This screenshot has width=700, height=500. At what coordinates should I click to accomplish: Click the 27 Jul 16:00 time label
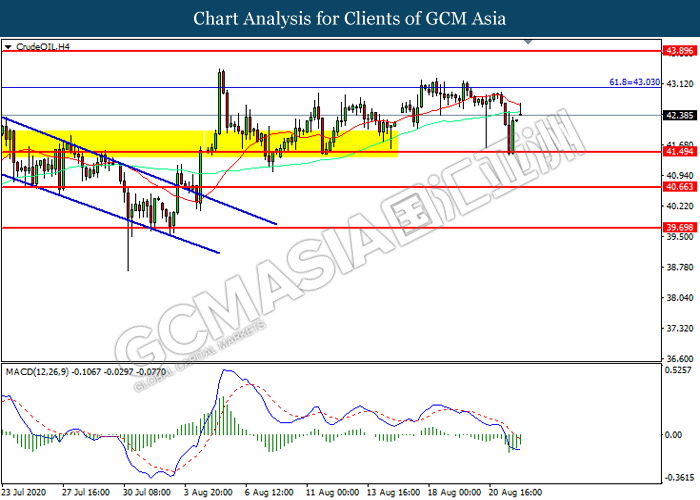click(x=86, y=492)
